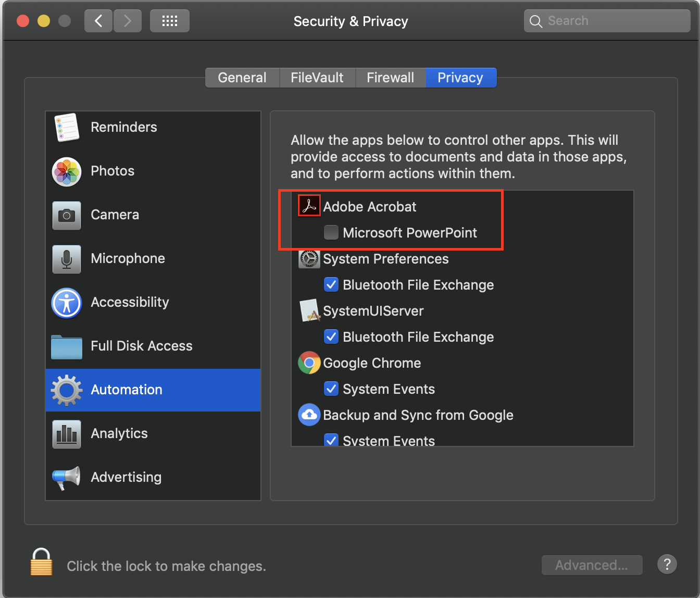700x598 pixels.
Task: Select the Full Disk Access folder icon
Action: [x=67, y=347]
